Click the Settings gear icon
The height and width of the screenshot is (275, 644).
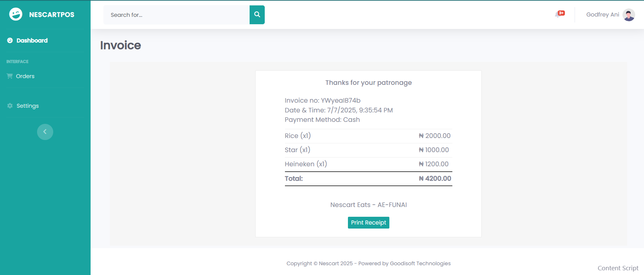10,106
